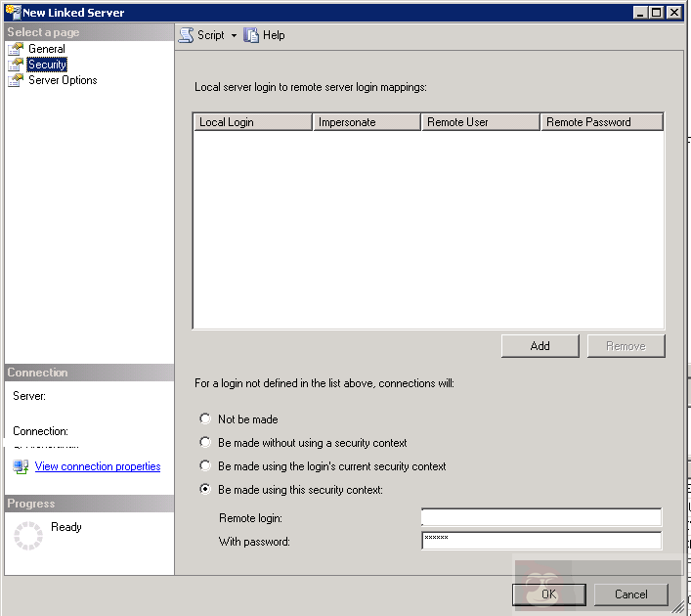Screen dimensions: 691x616
Task: Maximize the New Linked Server window
Action: (657, 13)
